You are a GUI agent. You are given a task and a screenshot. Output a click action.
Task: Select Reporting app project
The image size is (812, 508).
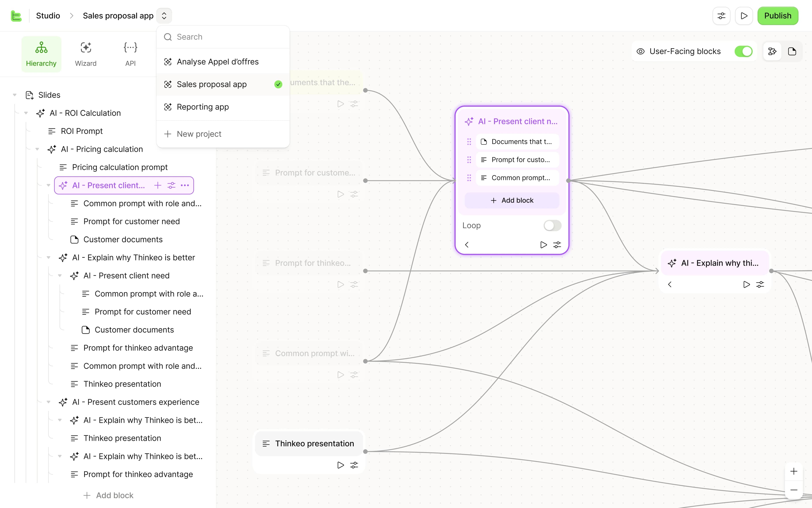coord(223,107)
